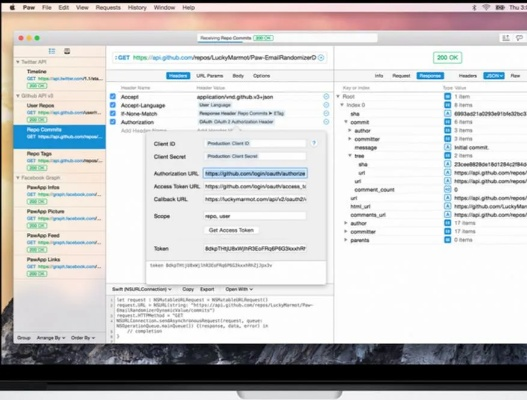Collapse the tree node

[x=350, y=156]
